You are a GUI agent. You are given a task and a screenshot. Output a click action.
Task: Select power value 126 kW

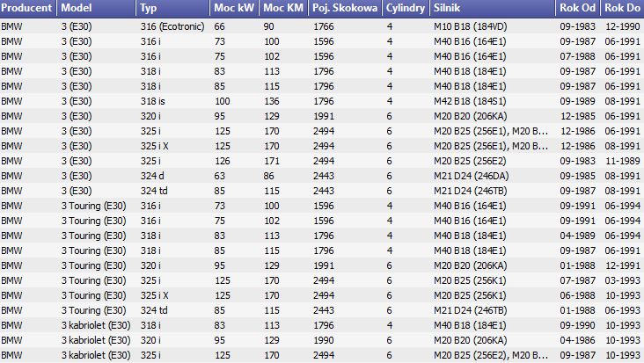pyautogui.click(x=223, y=161)
